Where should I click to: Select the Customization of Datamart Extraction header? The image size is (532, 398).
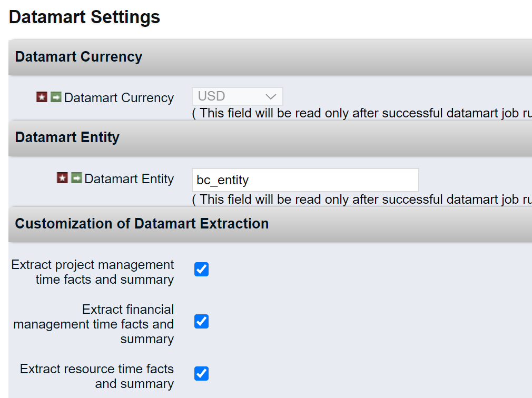(x=142, y=224)
